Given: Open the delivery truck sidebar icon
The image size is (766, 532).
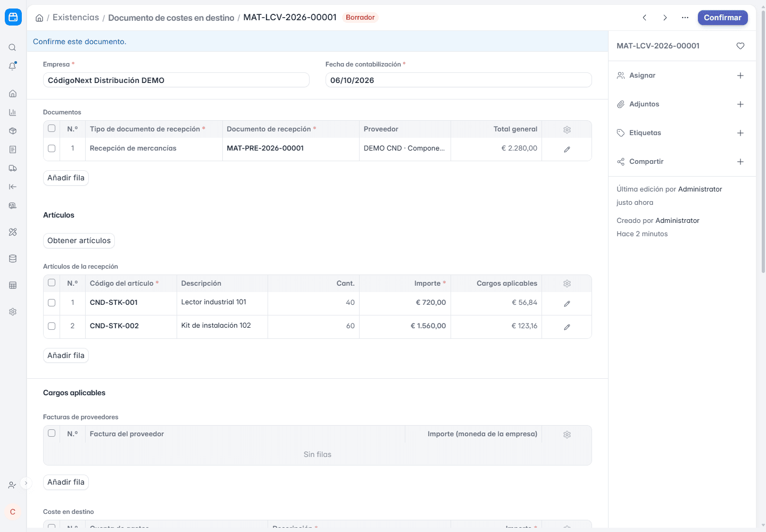Looking at the screenshot, I should (x=13, y=168).
